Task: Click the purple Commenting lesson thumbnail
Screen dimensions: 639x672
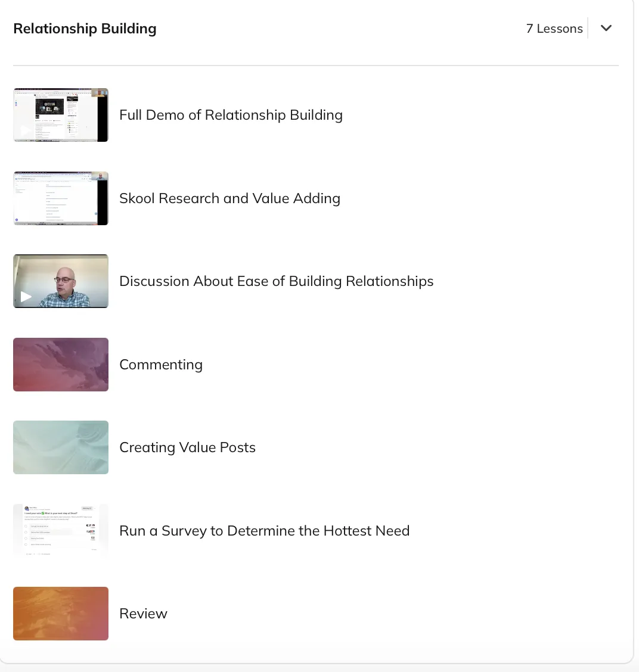Action: (60, 364)
